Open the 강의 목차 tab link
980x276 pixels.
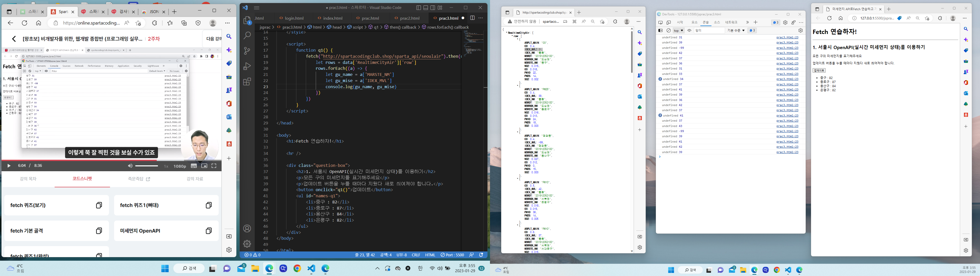click(28, 179)
